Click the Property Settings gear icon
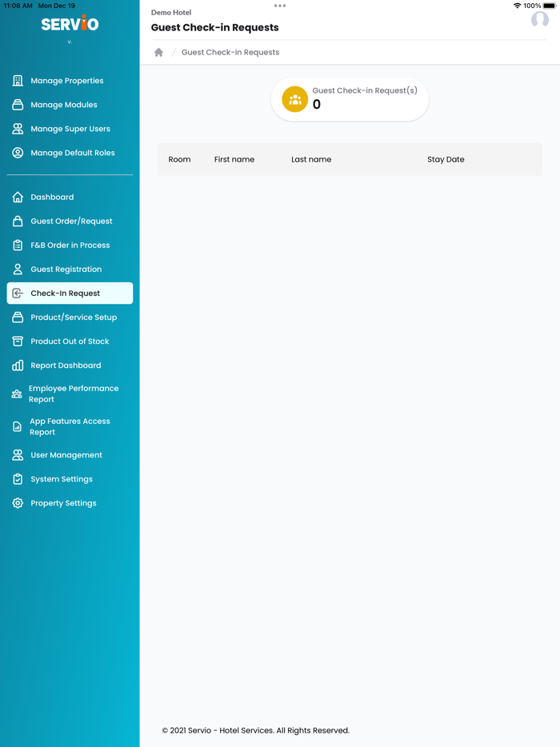Image resolution: width=560 pixels, height=747 pixels. coord(18,503)
